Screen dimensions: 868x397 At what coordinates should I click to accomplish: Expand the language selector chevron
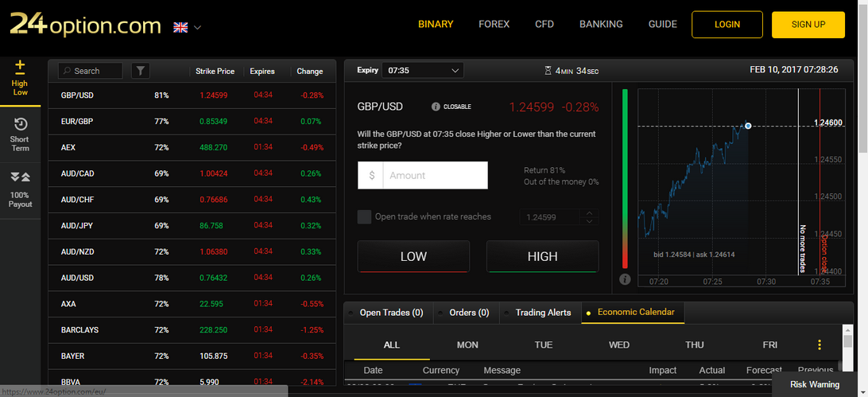pos(197,27)
